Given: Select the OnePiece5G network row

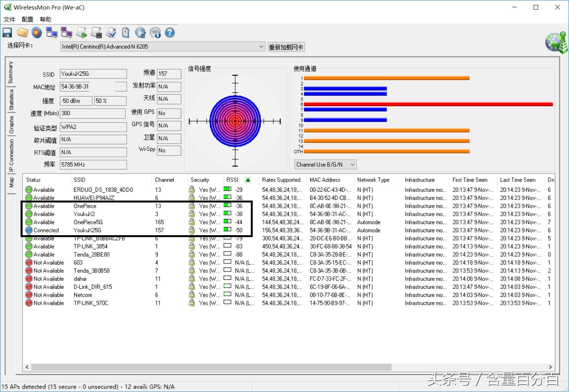Looking at the screenshot, I should (x=88, y=222).
